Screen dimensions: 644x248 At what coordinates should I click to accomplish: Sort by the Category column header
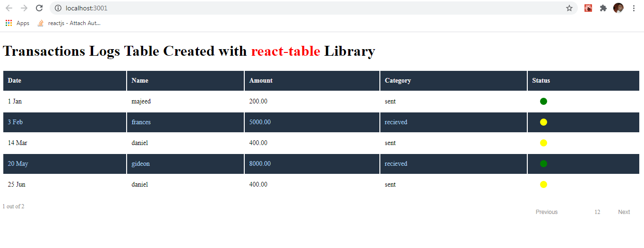click(454, 81)
